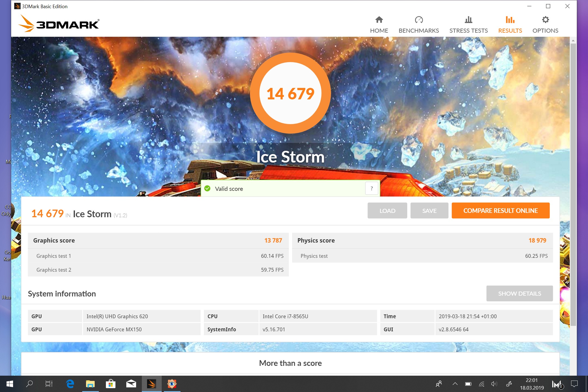The image size is (588, 392).
Task: Select NVIDIA GeForce MX150 text
Action: (x=114, y=329)
